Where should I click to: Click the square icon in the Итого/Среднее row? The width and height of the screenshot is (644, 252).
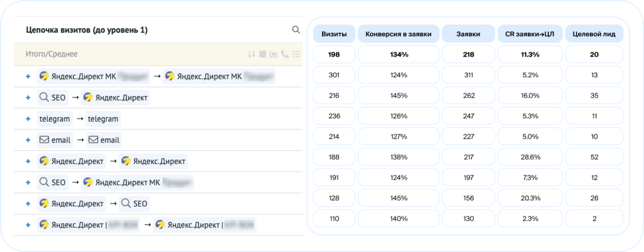[x=263, y=54]
